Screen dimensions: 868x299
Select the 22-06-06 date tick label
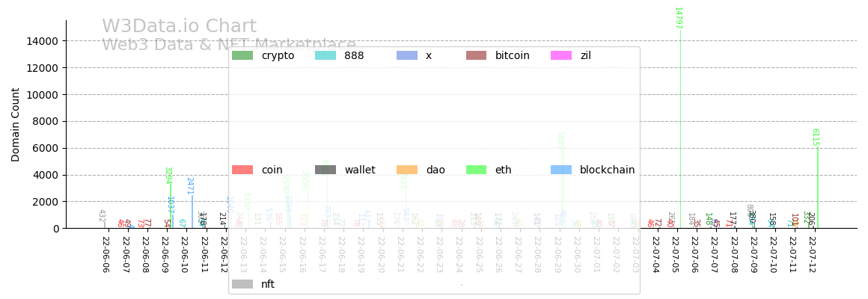coord(106,255)
